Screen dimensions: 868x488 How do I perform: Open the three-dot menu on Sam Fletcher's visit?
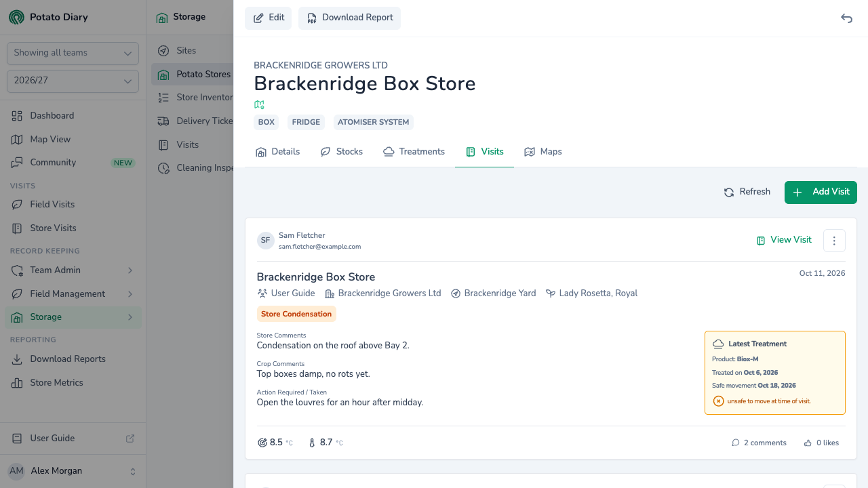click(x=834, y=241)
